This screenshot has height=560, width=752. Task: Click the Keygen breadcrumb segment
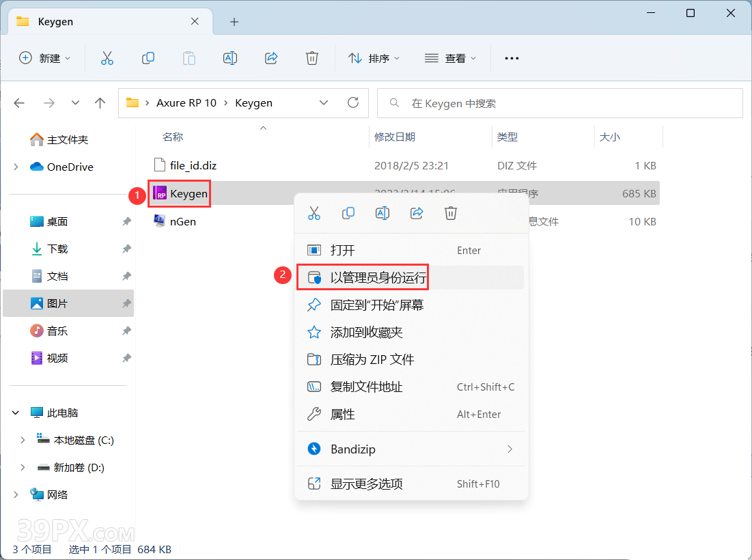tap(253, 102)
